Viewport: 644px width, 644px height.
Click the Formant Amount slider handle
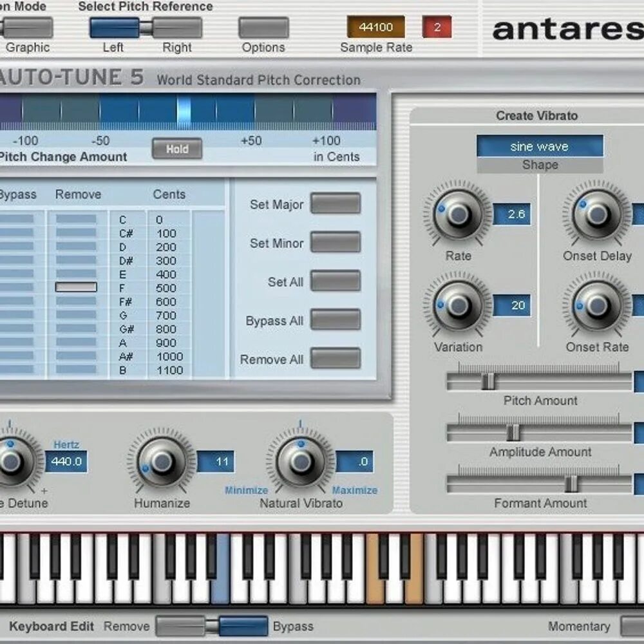point(571,484)
